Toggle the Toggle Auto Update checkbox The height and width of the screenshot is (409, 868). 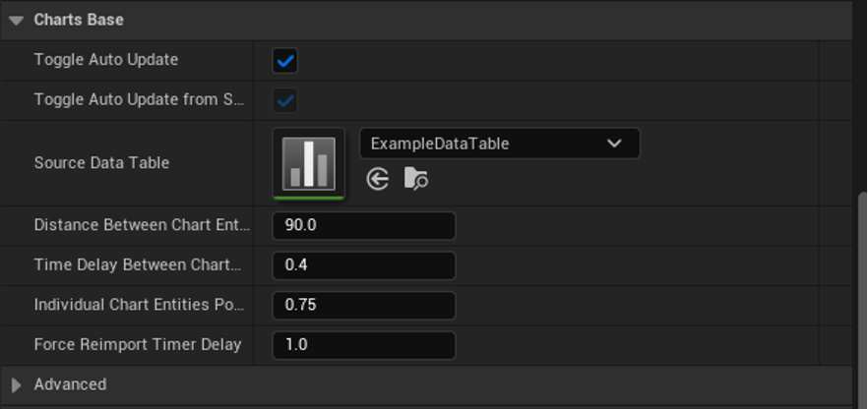point(285,60)
